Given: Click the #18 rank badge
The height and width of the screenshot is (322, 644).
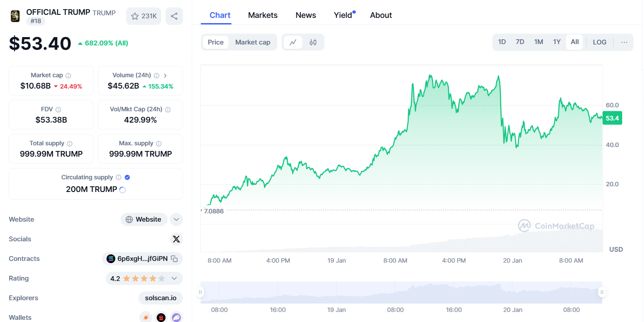Looking at the screenshot, I should point(36,21).
